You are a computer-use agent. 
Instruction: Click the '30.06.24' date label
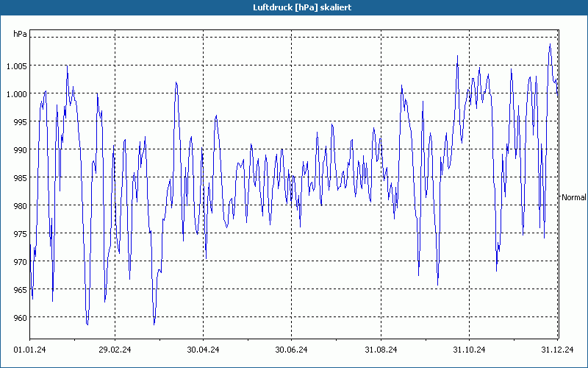[291, 350]
